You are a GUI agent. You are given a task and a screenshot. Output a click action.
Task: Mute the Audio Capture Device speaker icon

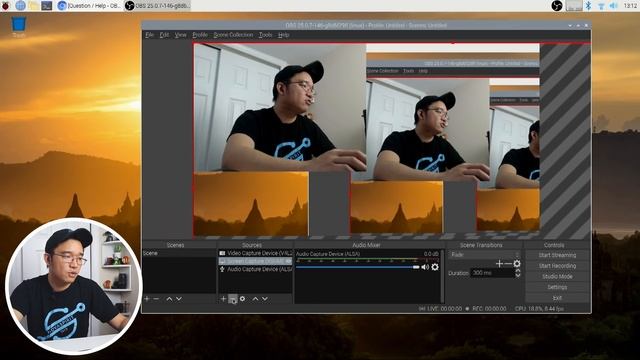(x=425, y=267)
